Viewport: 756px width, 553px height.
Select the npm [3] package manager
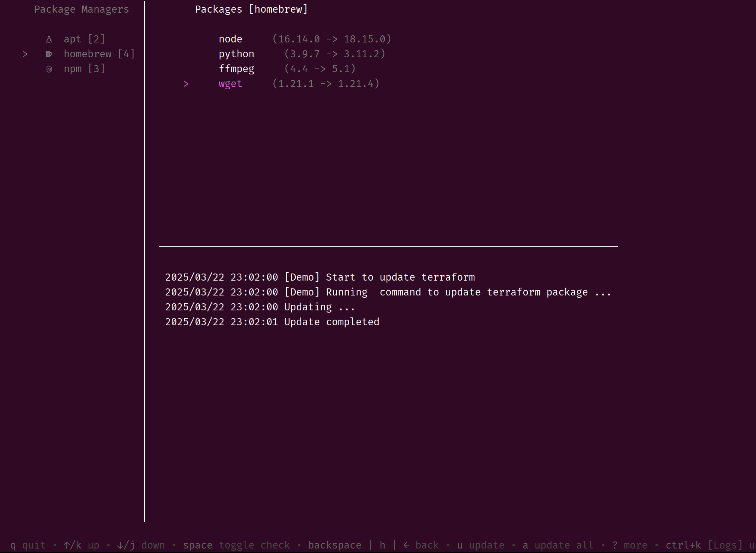click(x=84, y=69)
